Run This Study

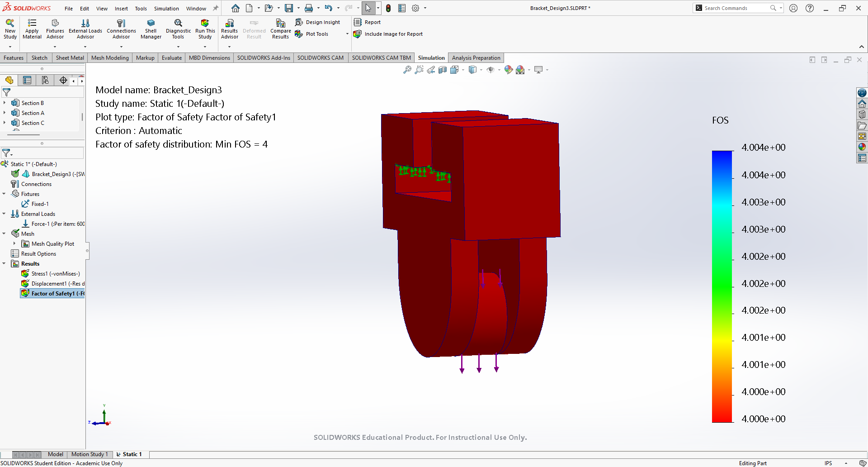pyautogui.click(x=205, y=29)
